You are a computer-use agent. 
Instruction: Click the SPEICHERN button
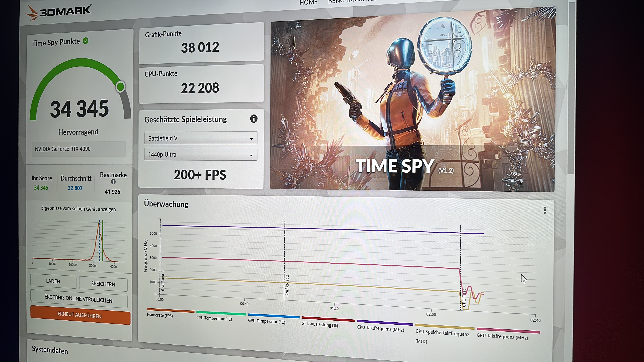click(x=103, y=284)
